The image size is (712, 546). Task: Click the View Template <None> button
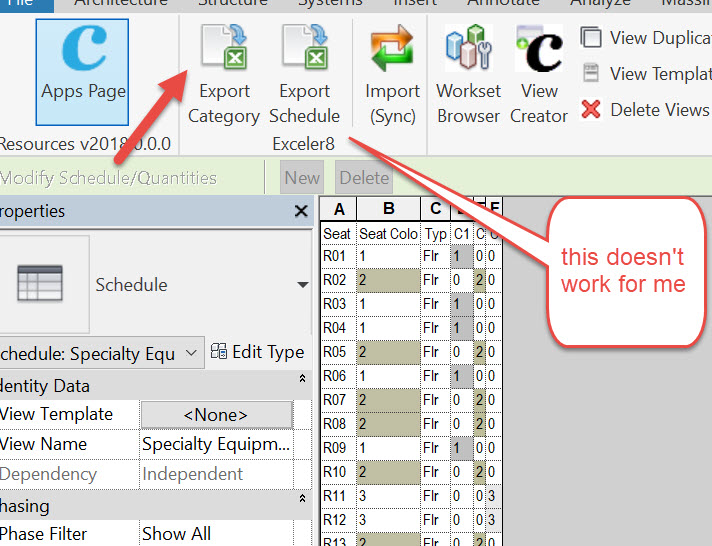216,414
